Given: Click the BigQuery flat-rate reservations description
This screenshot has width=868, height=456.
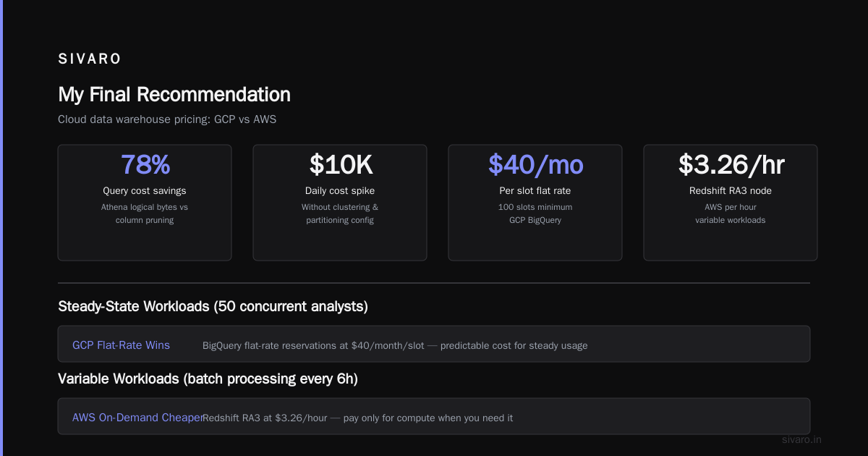Looking at the screenshot, I should click(395, 346).
